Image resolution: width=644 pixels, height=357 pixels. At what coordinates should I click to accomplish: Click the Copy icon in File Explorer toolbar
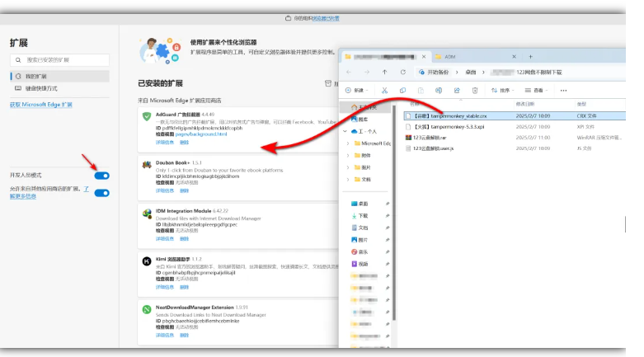[x=402, y=91]
